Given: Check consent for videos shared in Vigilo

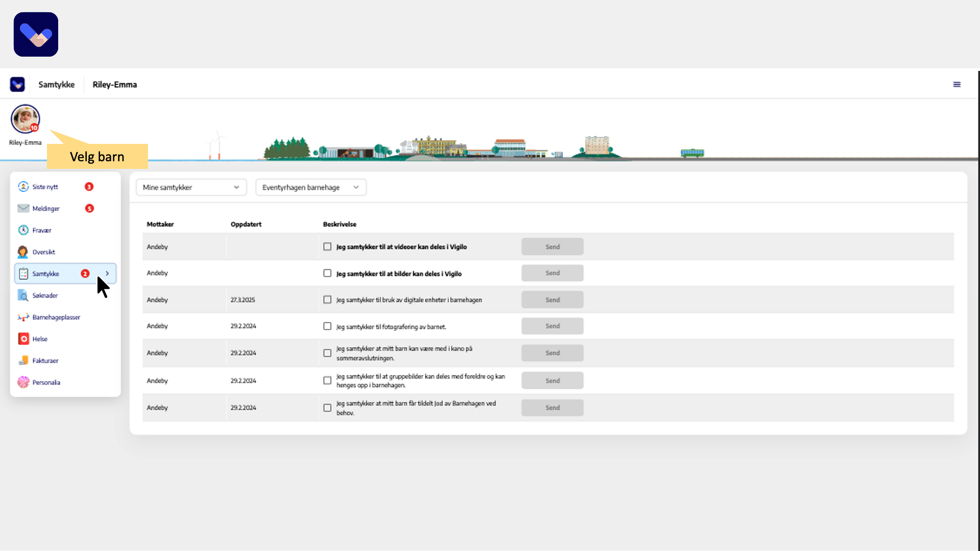Looking at the screenshot, I should pyautogui.click(x=327, y=247).
